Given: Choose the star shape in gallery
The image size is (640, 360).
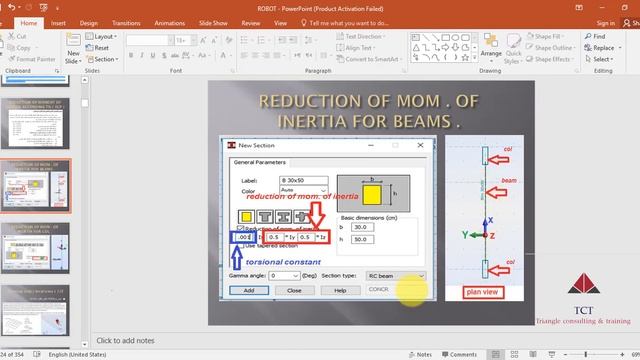Looking at the screenshot, I should point(465,58).
